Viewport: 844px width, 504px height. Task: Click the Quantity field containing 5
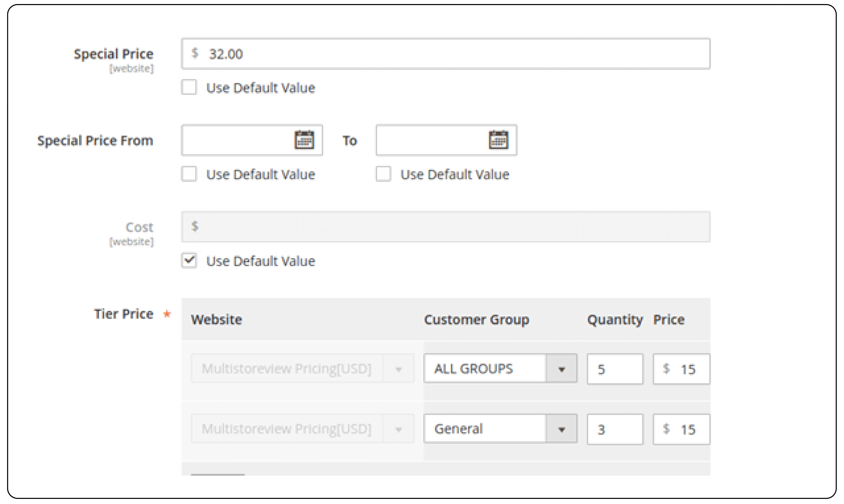click(x=615, y=369)
